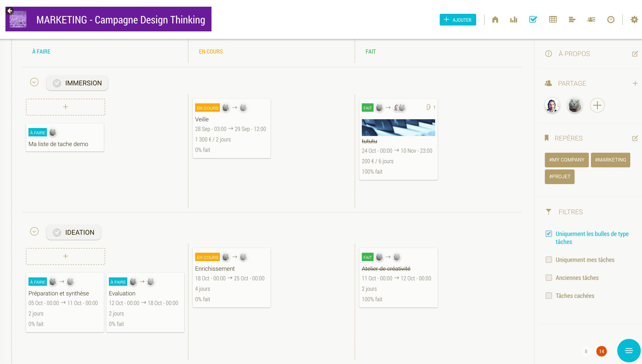642x364 pixels.
Task: Click the tututu task image thumbnail
Action: 398,127
